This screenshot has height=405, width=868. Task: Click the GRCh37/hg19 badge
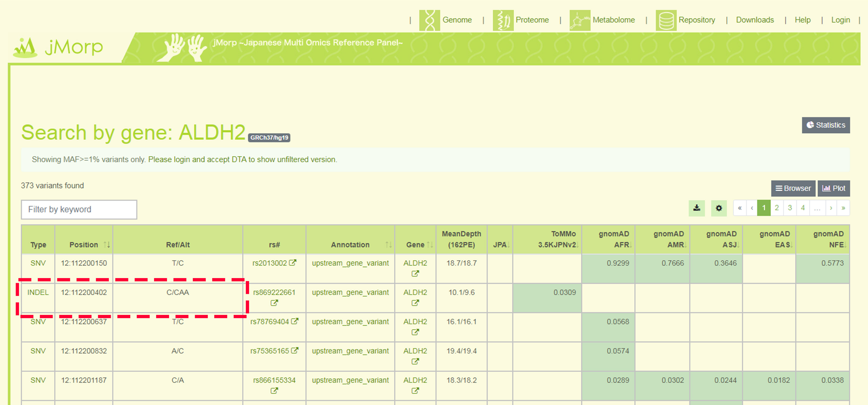pyautogui.click(x=269, y=138)
